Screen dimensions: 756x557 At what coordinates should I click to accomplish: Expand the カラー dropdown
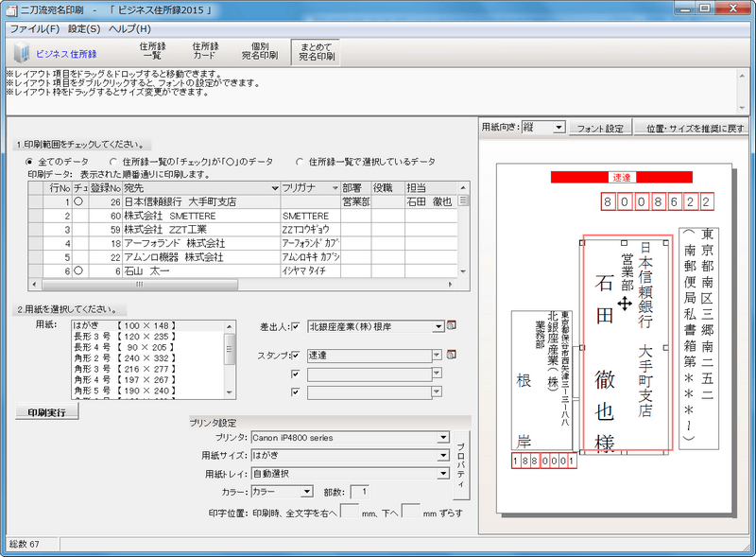pos(306,491)
